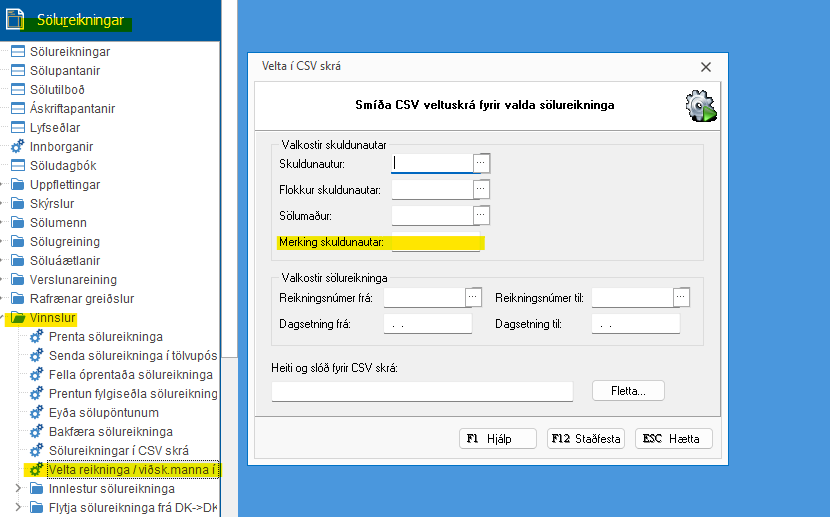Select the Sölupantanir list icon
The width and height of the screenshot is (830, 517).
coord(17,71)
